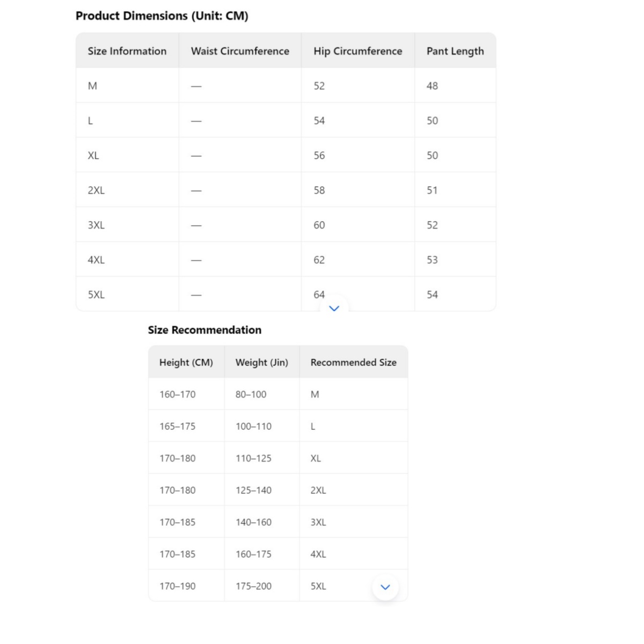Viewport: 644px width, 644px height.
Task: Select the 175–200 weight cell
Action: (x=253, y=586)
